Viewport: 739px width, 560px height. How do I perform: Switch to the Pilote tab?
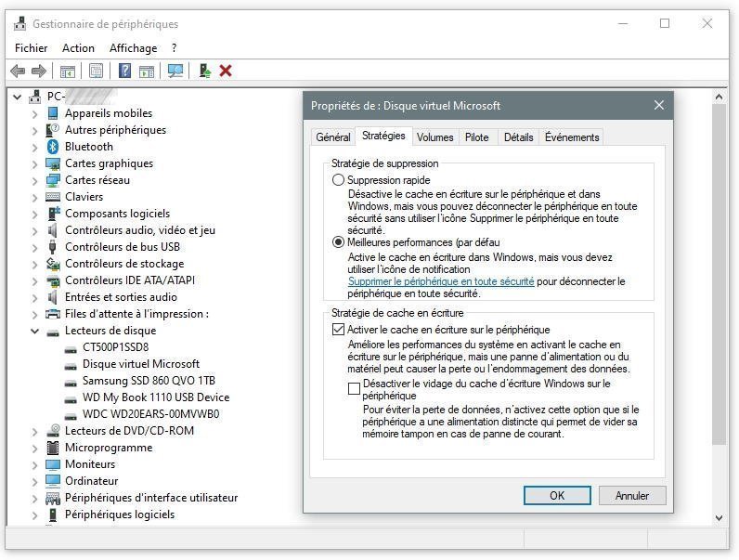[x=477, y=137]
